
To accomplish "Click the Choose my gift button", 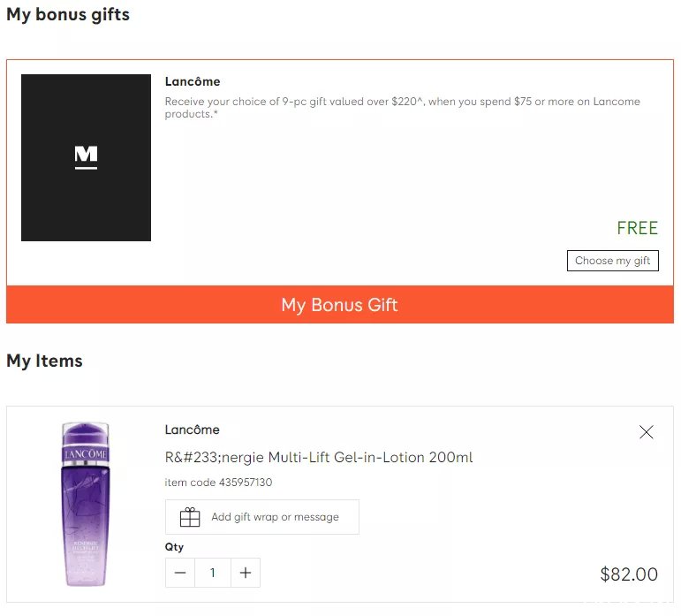I will click(612, 260).
